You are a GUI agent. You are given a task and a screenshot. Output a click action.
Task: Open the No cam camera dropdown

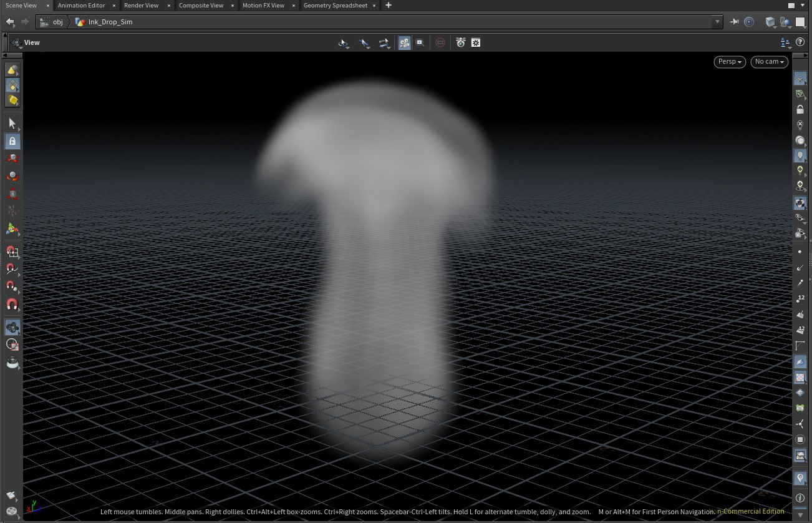coord(770,62)
